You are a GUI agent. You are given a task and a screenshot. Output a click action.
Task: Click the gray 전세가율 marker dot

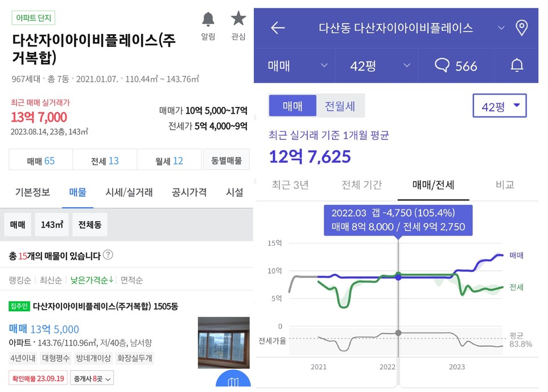pos(398,333)
